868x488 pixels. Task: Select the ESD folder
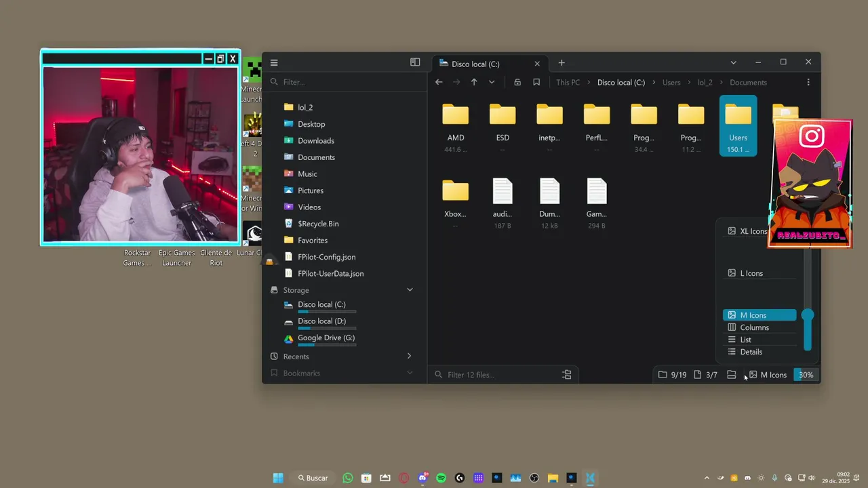[x=502, y=125]
